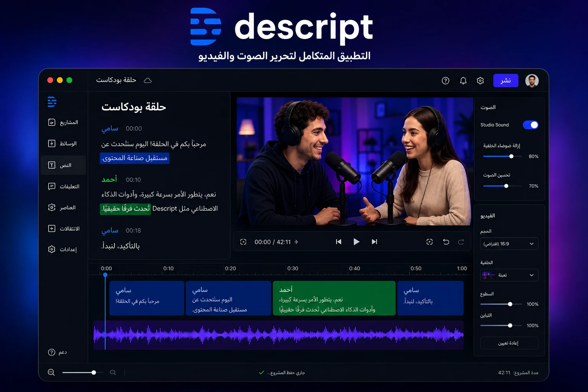
Task: Open the الخلفية تعبئة dropdown
Action: (509, 275)
